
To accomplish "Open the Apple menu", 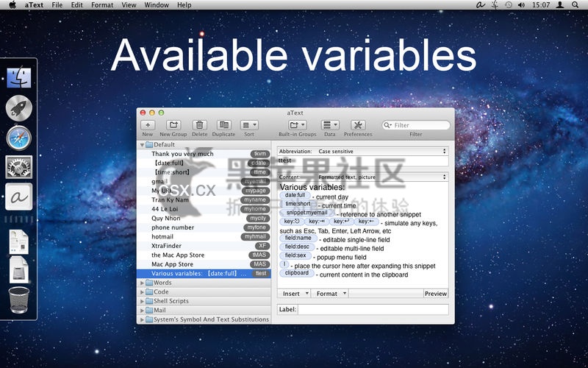I will click(x=12, y=5).
